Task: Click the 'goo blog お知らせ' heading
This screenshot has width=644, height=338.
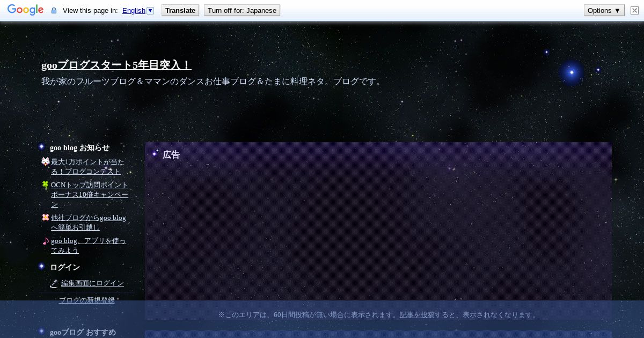Action: (x=79, y=148)
